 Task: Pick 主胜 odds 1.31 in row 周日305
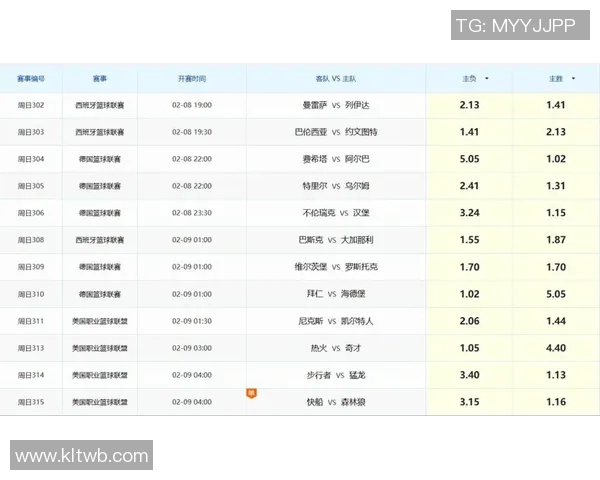click(556, 186)
